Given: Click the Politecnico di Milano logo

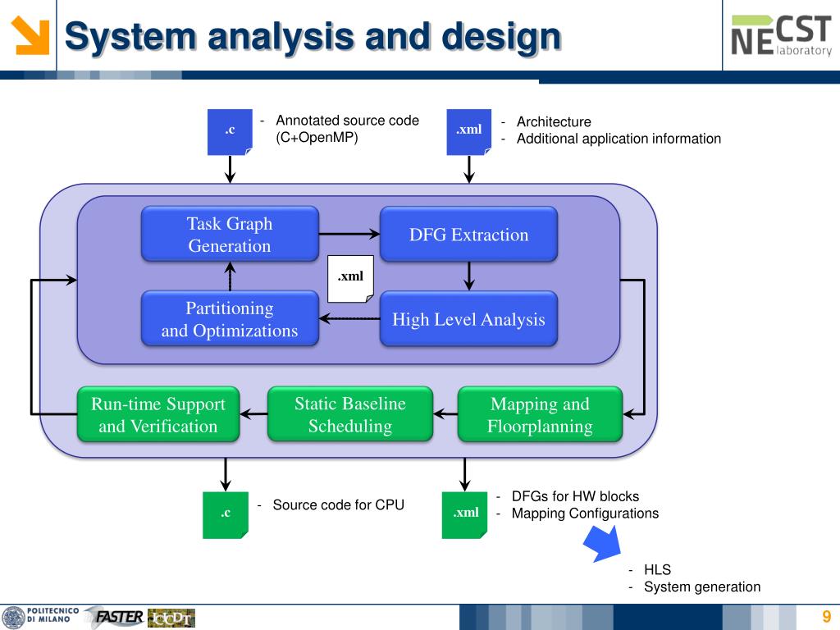Looking at the screenshot, I should tap(41, 616).
